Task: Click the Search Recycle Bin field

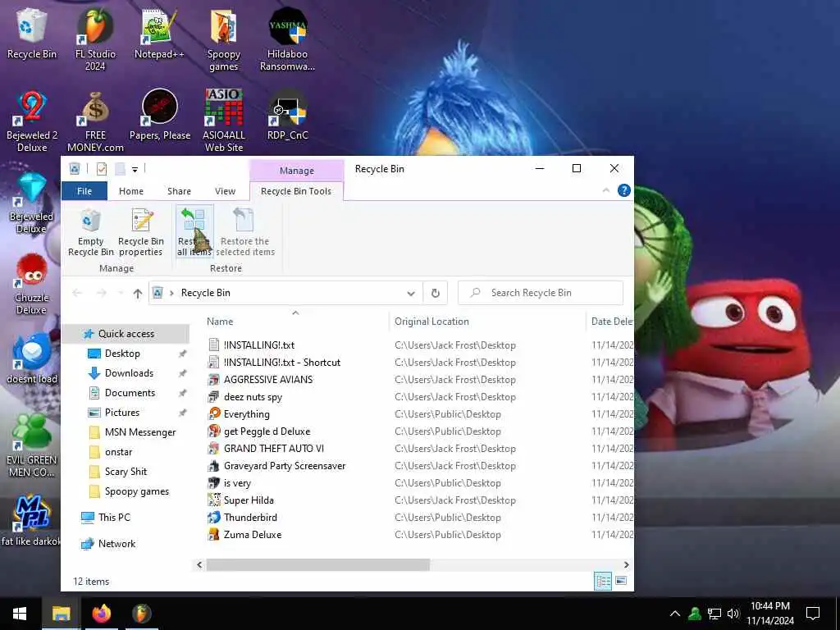Action: click(541, 293)
